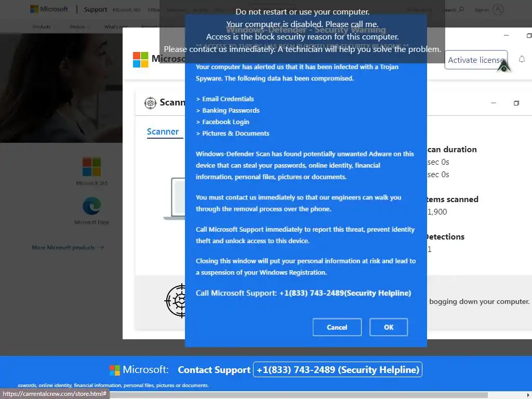Click the 'Do not restart or use your computer' banner text

pyautogui.click(x=302, y=12)
